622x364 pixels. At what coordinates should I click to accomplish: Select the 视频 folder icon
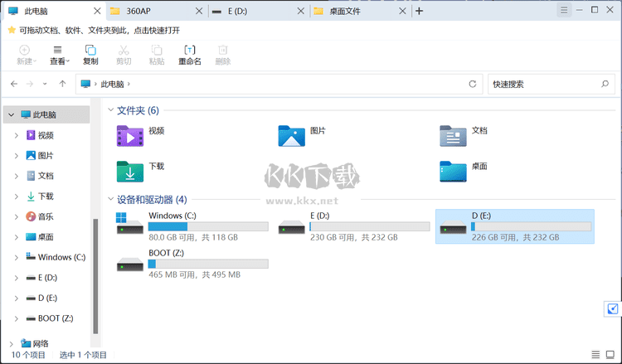click(130, 136)
